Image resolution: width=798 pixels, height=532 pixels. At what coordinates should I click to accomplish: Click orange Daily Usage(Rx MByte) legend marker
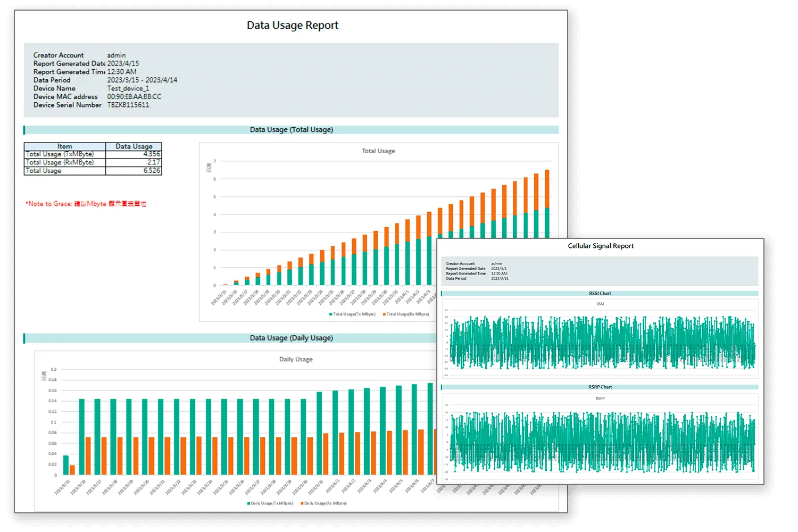click(x=302, y=503)
